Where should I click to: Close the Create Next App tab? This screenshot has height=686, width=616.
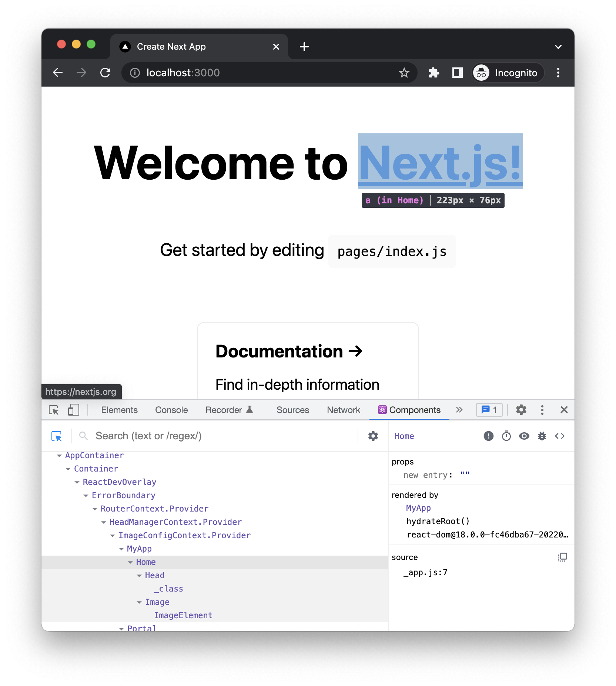[x=276, y=47]
